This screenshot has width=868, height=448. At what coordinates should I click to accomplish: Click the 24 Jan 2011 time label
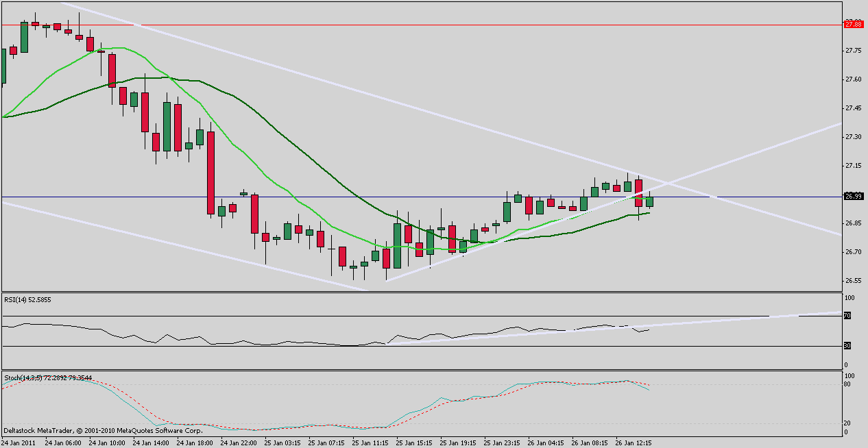(18, 443)
